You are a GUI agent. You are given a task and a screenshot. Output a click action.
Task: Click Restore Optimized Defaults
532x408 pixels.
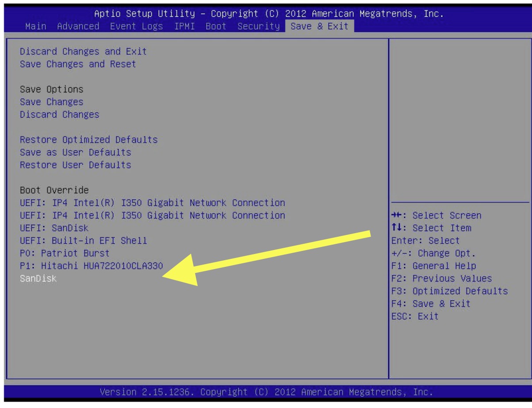(x=88, y=140)
